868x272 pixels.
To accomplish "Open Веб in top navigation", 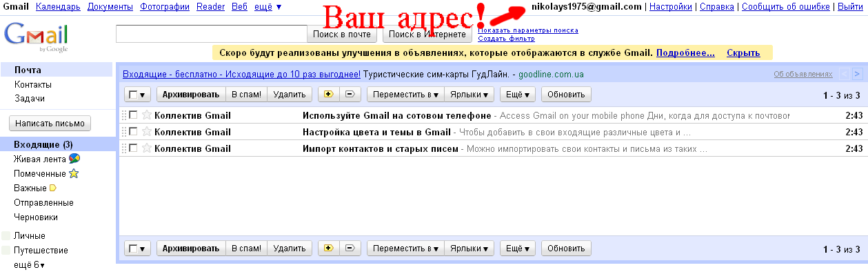I will (240, 6).
